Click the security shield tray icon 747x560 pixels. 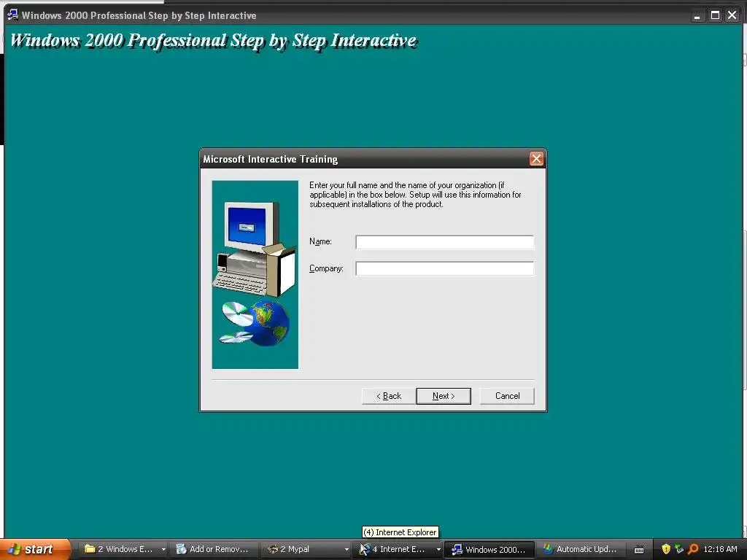tap(666, 549)
